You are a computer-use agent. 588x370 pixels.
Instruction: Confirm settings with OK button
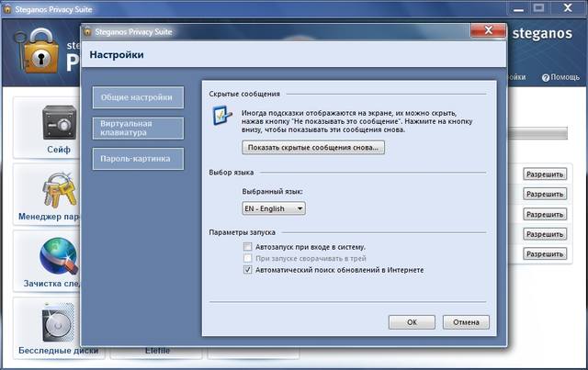click(412, 322)
